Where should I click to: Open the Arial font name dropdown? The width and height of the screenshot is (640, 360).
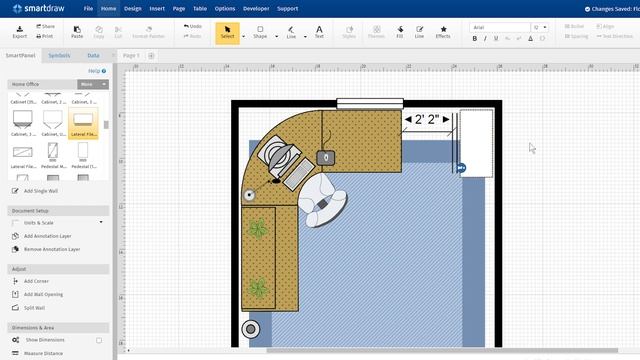coord(500,27)
